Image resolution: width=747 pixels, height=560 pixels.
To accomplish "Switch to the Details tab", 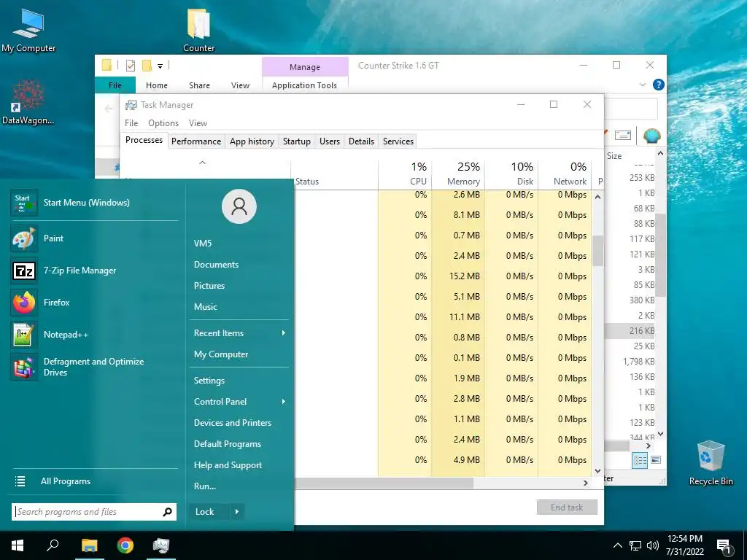I will tap(361, 141).
